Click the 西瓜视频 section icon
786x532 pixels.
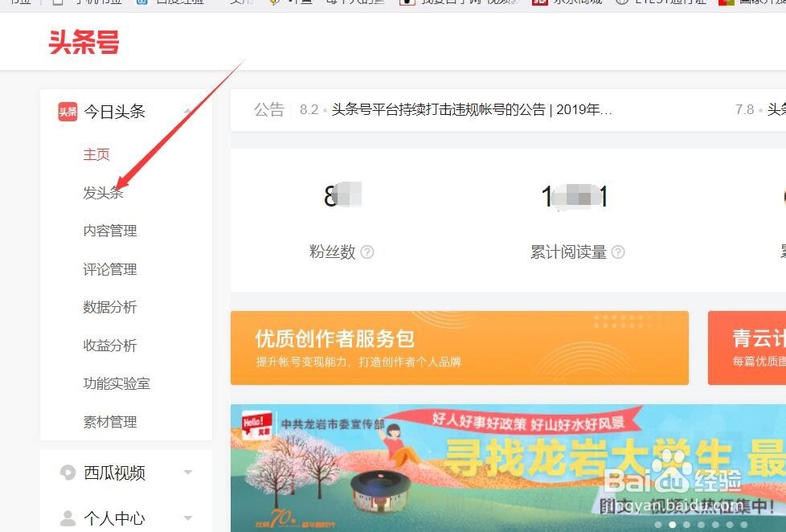(x=68, y=473)
